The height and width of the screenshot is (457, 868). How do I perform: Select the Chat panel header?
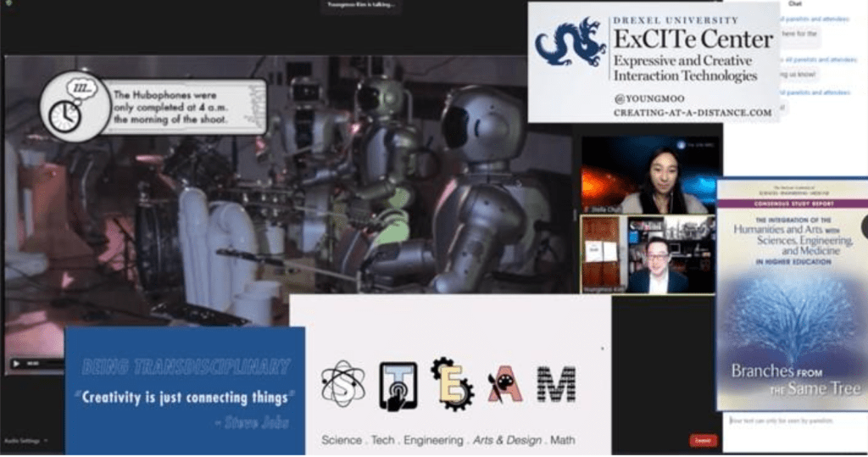click(x=796, y=4)
